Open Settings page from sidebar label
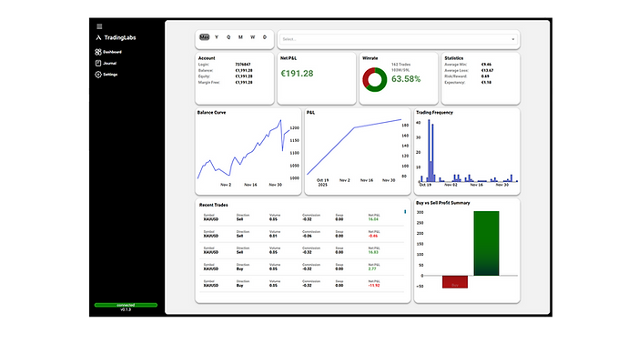 click(110, 75)
